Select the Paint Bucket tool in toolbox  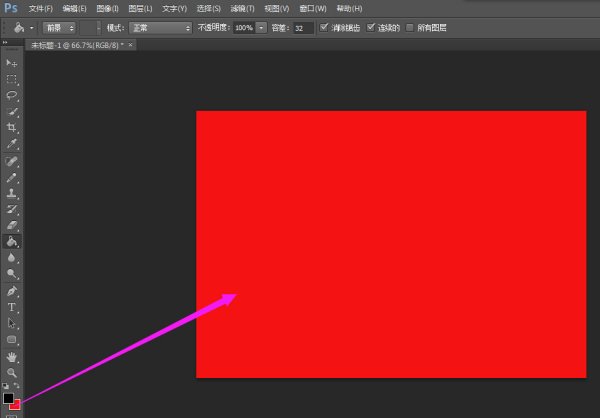tap(11, 242)
